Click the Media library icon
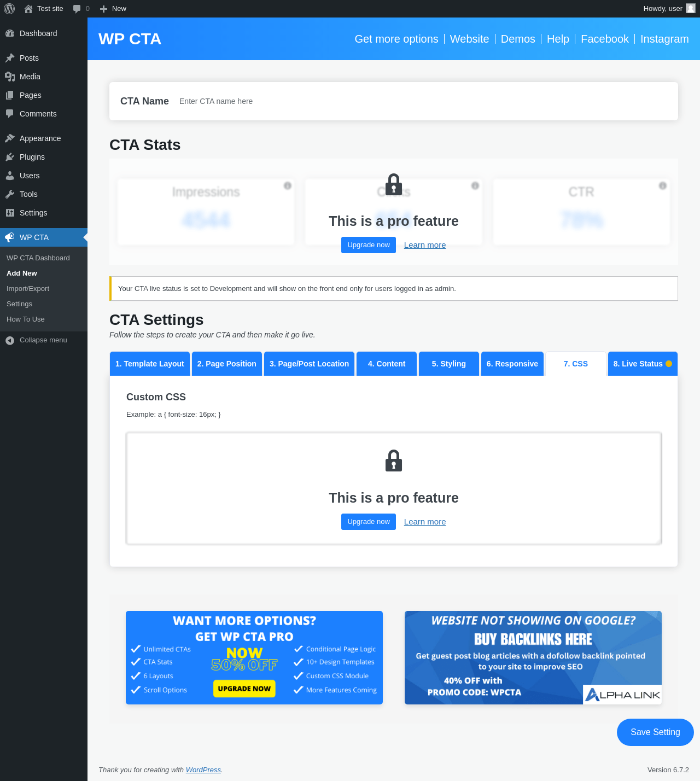Screen dimensions: 700x781 [x=10, y=77]
